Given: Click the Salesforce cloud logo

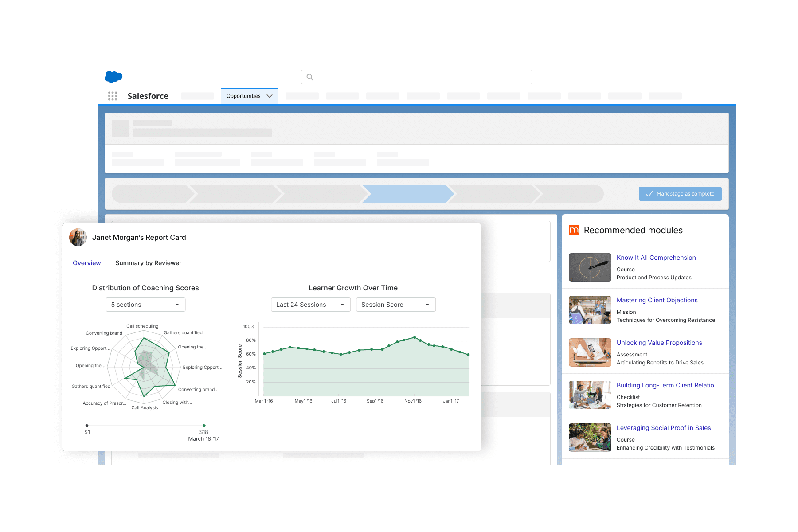Looking at the screenshot, I should click(x=113, y=77).
